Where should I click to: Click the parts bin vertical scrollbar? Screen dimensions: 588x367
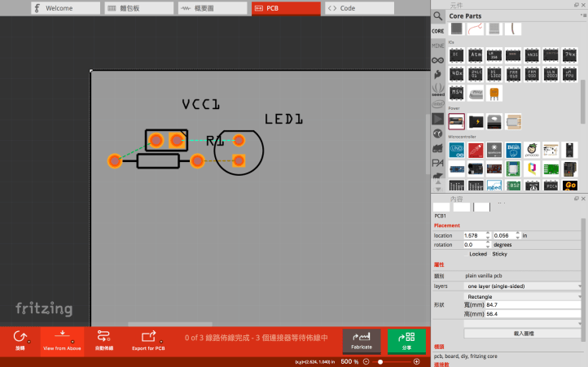tap(583, 102)
